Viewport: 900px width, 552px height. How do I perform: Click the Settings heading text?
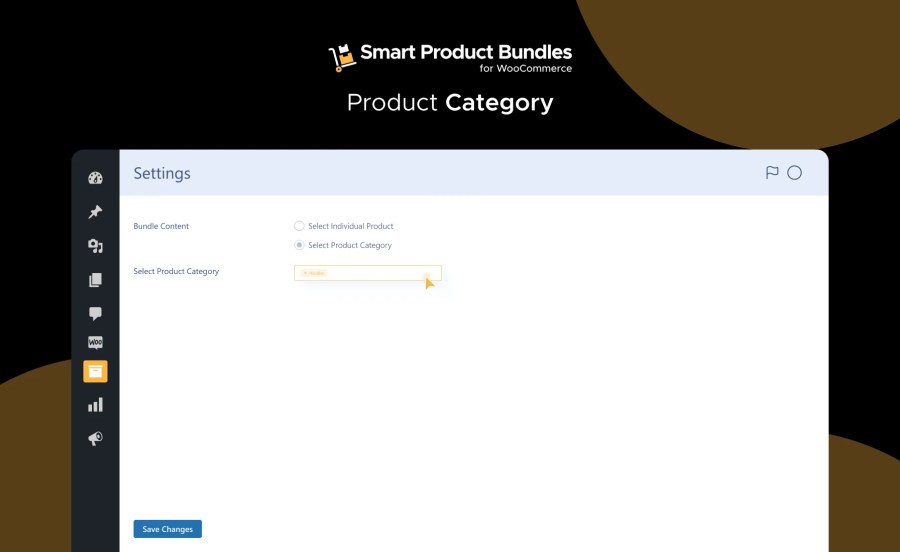click(162, 173)
